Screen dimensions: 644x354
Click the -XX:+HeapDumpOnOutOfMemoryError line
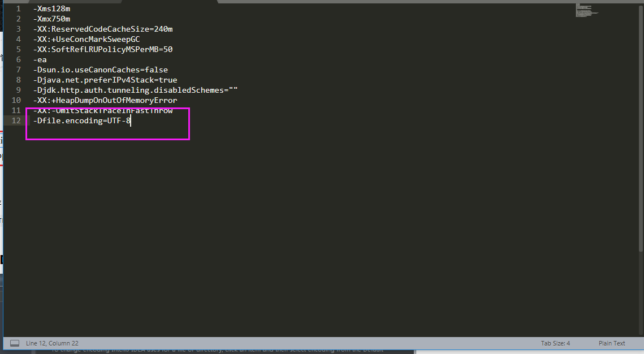pos(105,100)
